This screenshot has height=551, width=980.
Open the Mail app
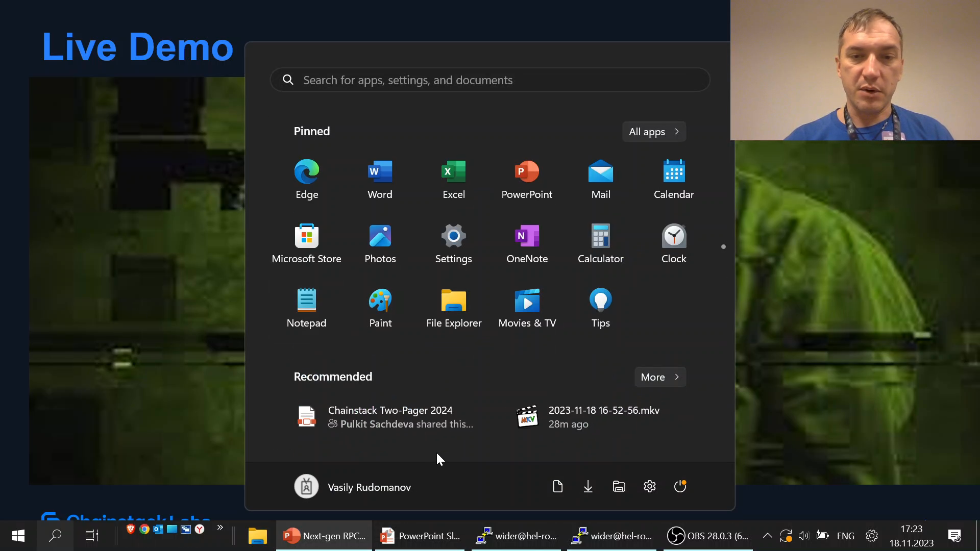click(x=601, y=180)
